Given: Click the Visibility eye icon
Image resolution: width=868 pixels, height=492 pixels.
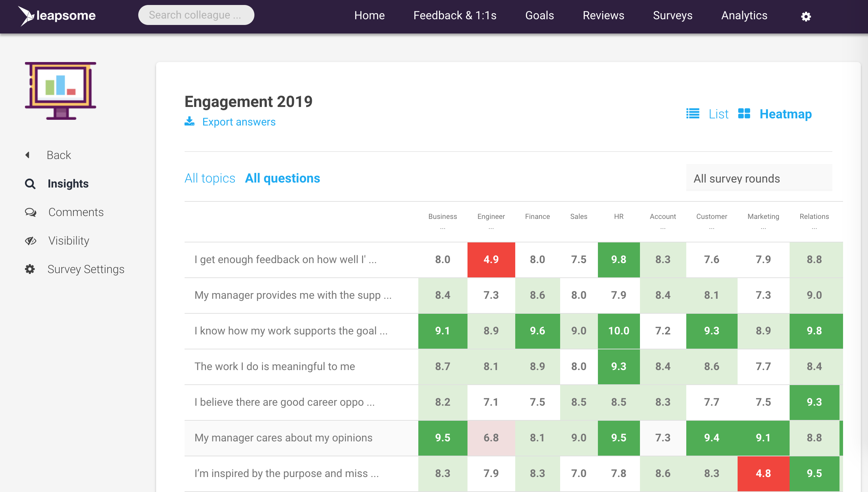Looking at the screenshot, I should pos(31,241).
